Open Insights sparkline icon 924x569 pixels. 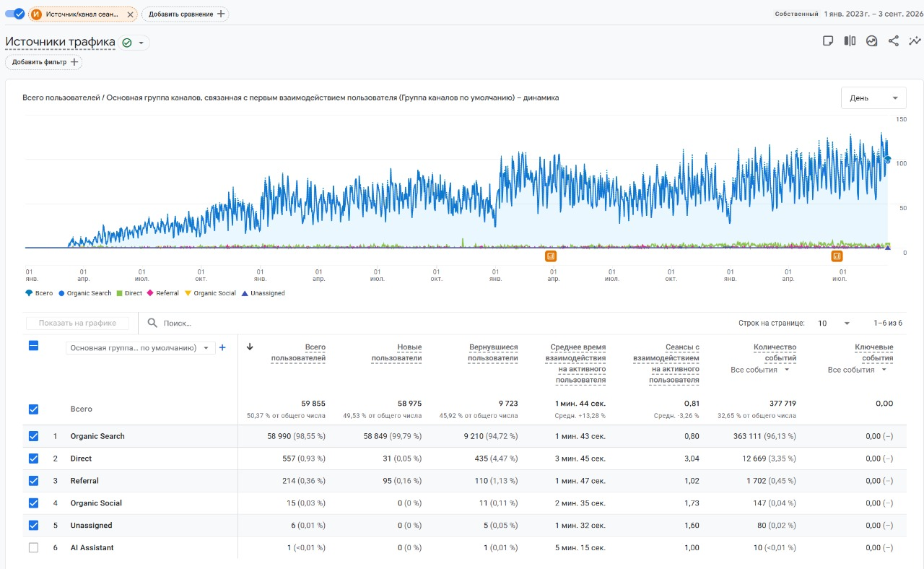pos(915,41)
